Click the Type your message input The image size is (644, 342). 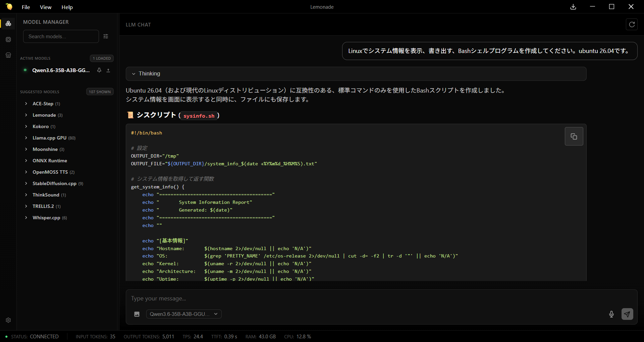coord(381,299)
